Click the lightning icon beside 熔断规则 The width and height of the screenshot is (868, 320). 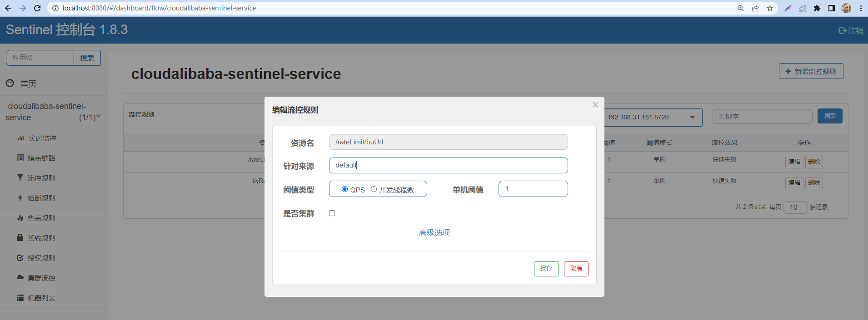(20, 197)
